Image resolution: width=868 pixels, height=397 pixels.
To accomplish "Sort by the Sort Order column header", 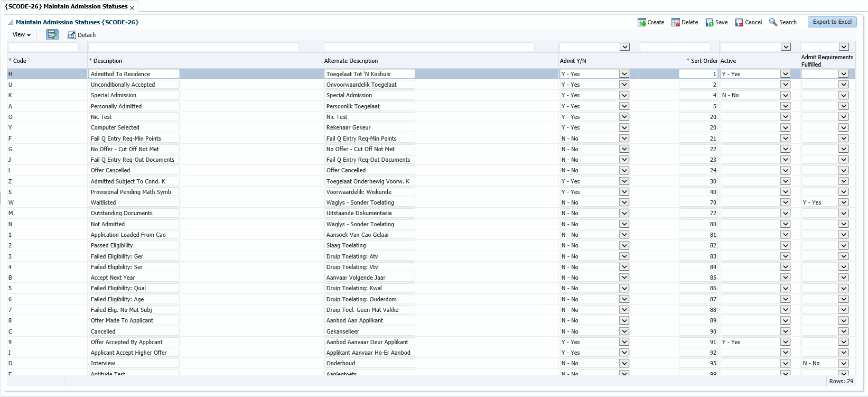I will (x=704, y=61).
